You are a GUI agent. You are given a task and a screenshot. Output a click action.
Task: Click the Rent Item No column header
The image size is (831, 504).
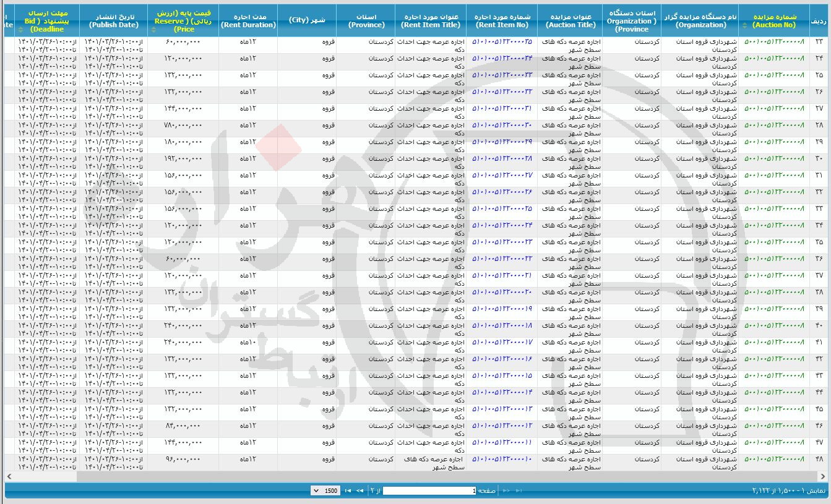pyautogui.click(x=502, y=20)
